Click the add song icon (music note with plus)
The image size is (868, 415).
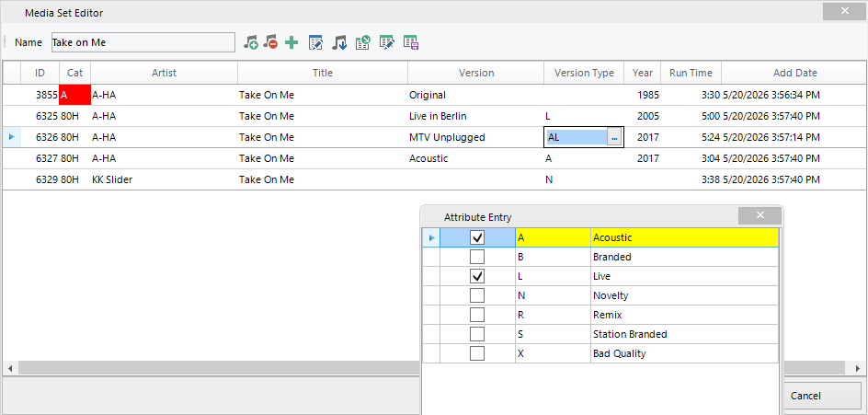click(x=251, y=42)
